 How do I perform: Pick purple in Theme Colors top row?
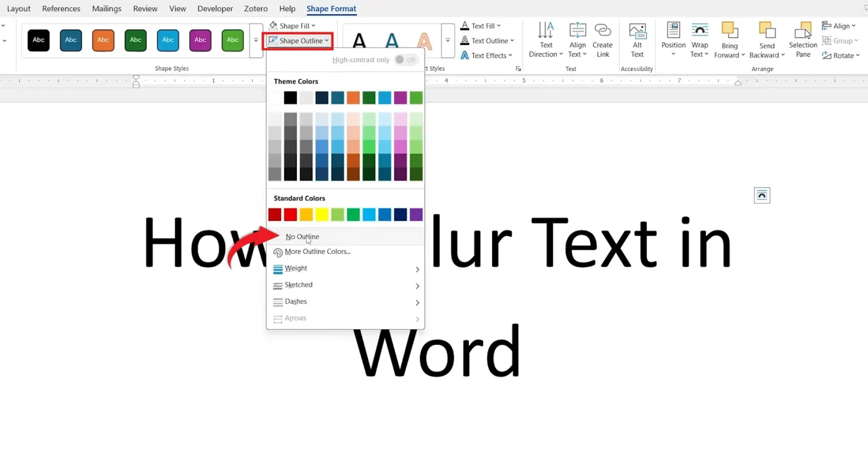(x=400, y=98)
